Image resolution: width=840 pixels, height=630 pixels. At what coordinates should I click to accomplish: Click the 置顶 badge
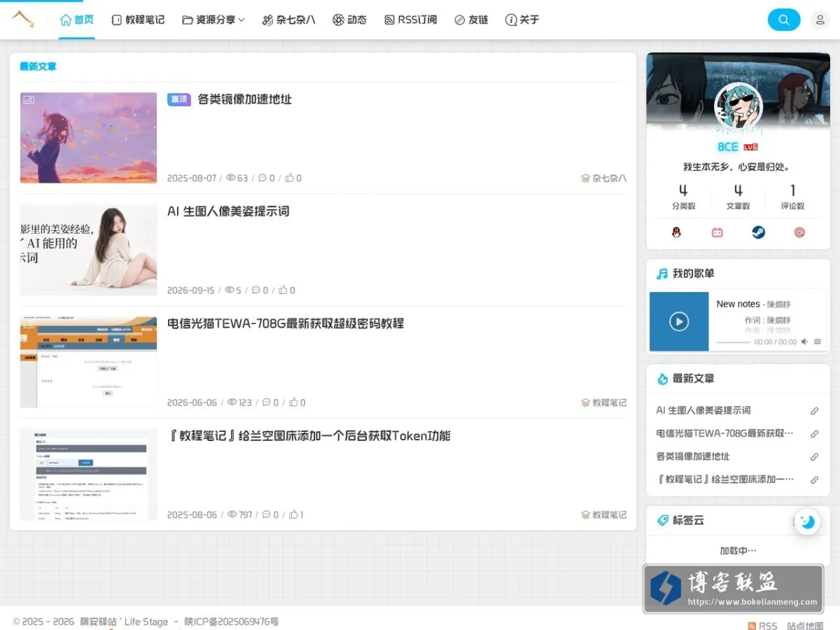[x=179, y=99]
